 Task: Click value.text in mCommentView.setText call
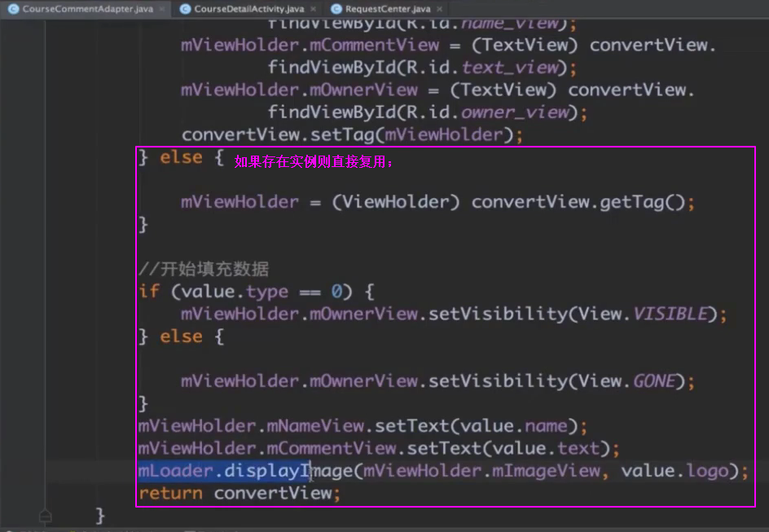click(545, 449)
